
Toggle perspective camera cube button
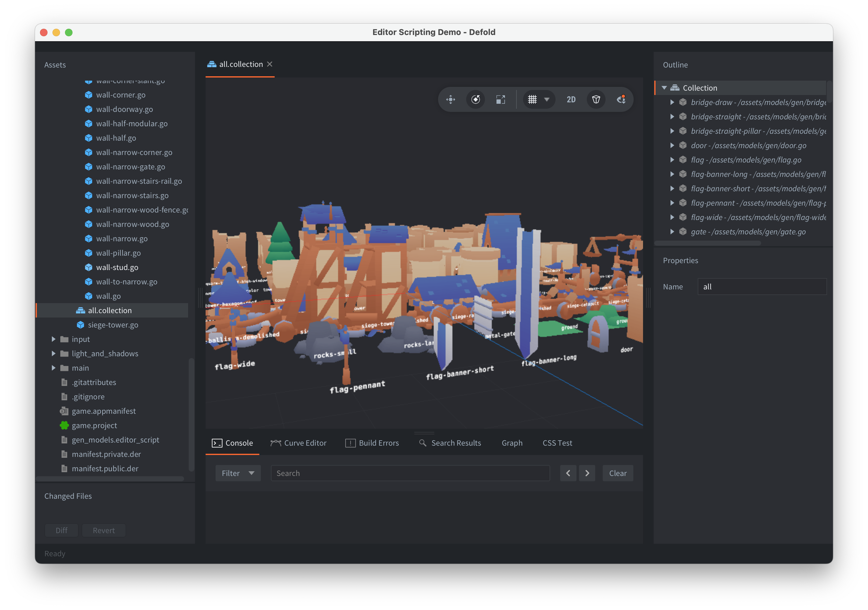tap(596, 99)
